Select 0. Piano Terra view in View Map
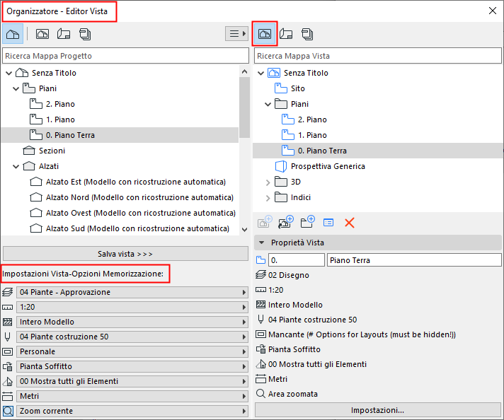The image size is (504, 420). (x=378, y=151)
